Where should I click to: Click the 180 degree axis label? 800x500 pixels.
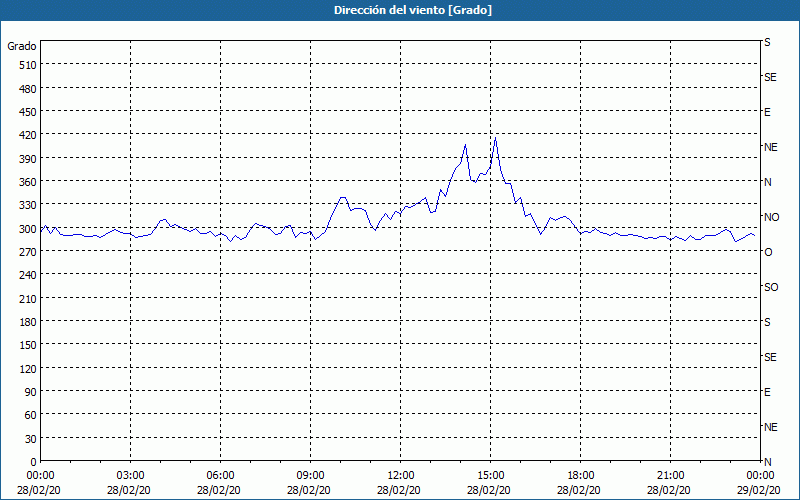[x=28, y=322]
